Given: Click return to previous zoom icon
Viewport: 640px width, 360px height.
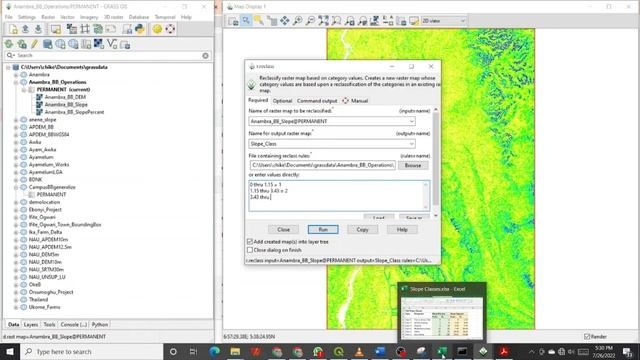Looking at the screenshot, I should [349, 20].
